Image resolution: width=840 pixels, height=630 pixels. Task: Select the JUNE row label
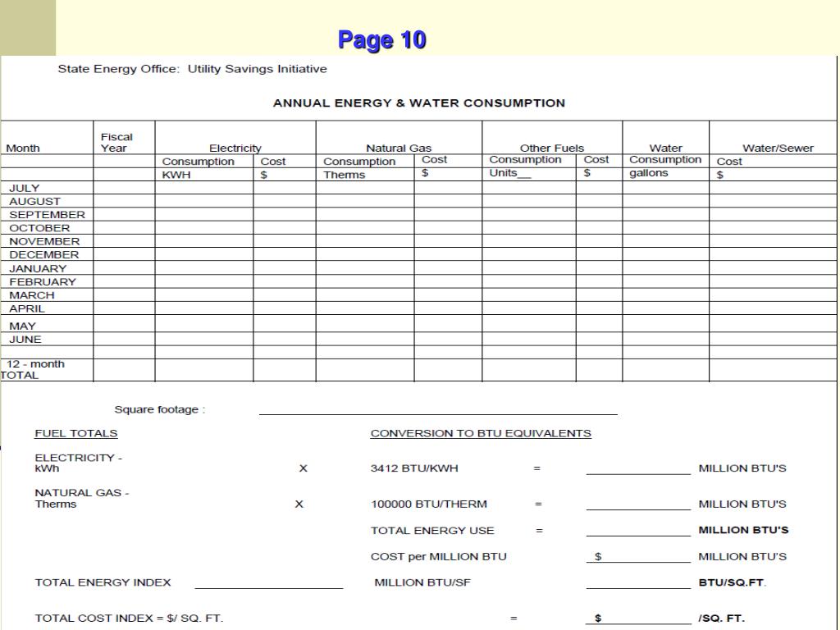[25, 340]
